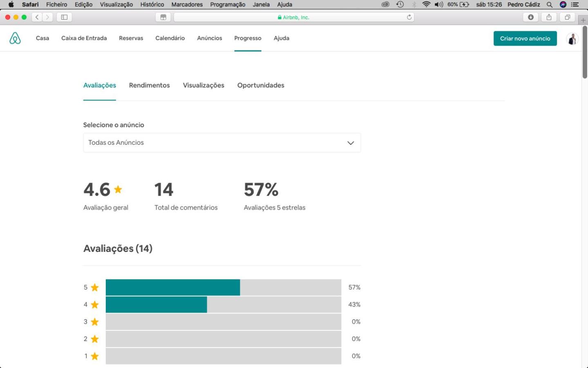
Task: Click the Creative Cloud menu bar icon
Action: [x=385, y=4]
